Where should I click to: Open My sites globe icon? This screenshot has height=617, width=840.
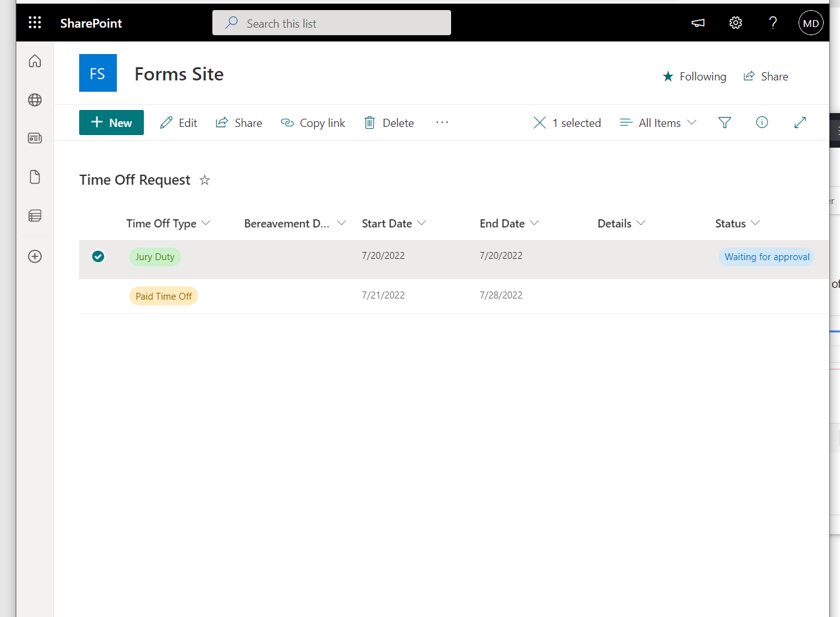35,100
